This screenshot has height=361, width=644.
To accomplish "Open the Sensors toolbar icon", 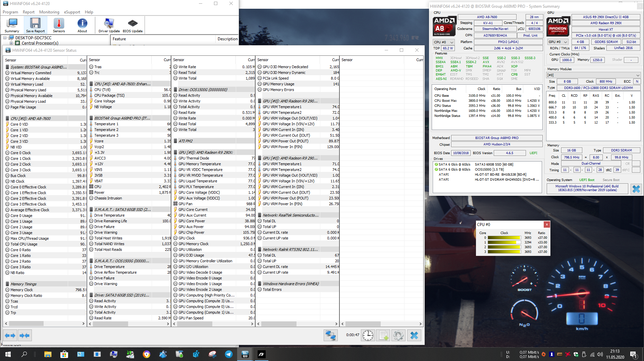I will pos(59,25).
